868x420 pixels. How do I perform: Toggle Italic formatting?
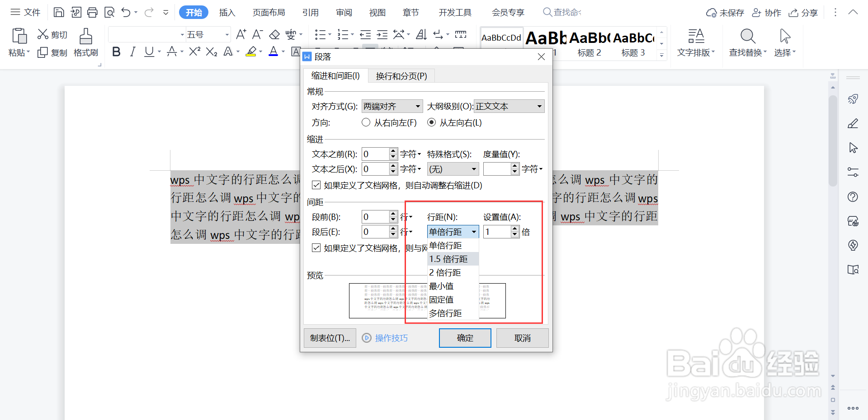click(132, 52)
